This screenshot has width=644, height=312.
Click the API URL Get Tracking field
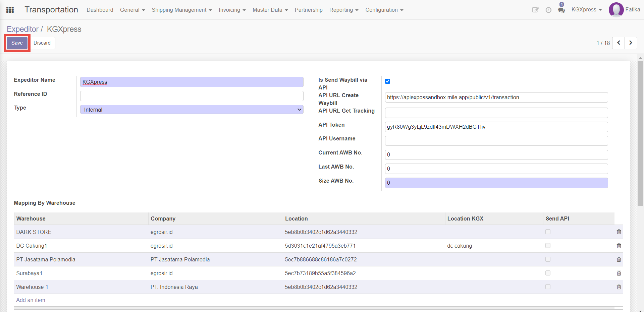(496, 113)
